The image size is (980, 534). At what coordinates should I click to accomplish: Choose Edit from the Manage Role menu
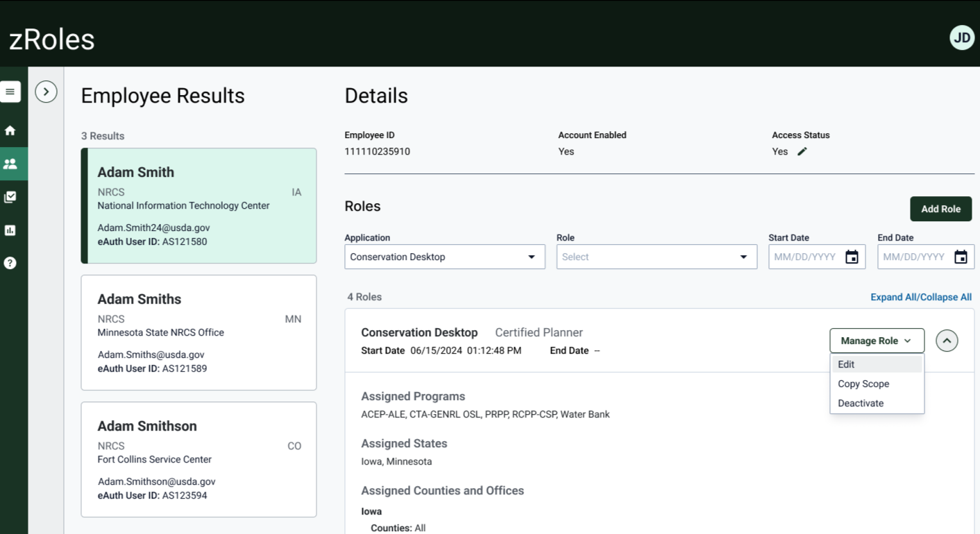click(877, 364)
